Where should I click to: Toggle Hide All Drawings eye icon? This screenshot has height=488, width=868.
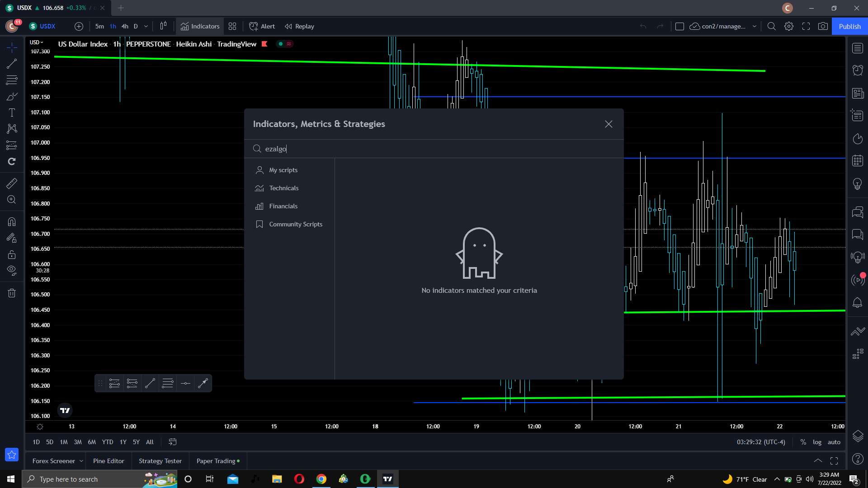point(12,270)
